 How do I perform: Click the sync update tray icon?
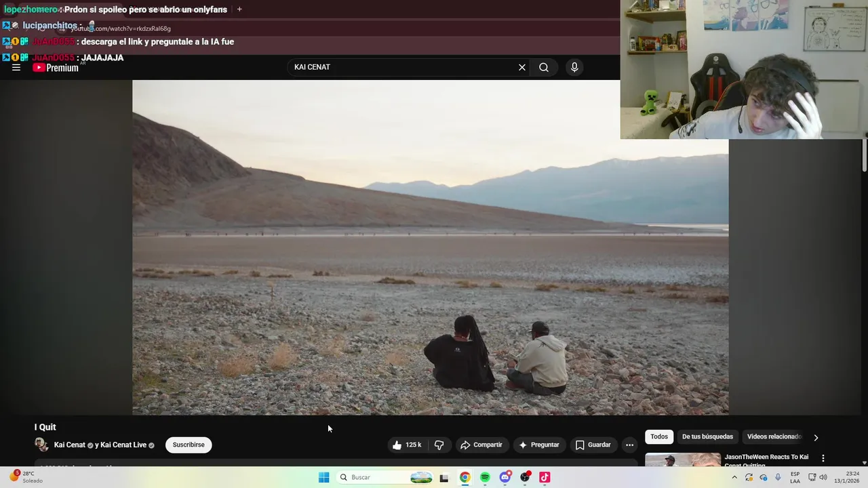pyautogui.click(x=749, y=477)
